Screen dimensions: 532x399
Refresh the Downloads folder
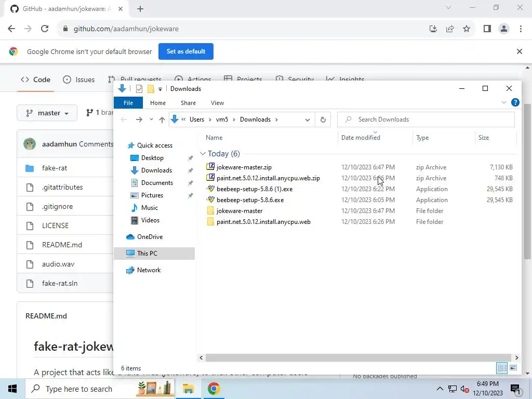323,119
